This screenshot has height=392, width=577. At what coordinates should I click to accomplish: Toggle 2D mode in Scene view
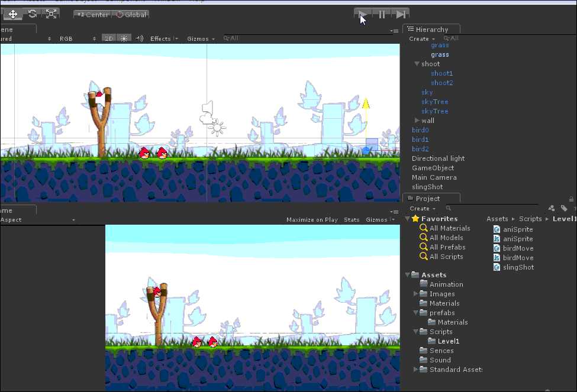[x=109, y=38]
